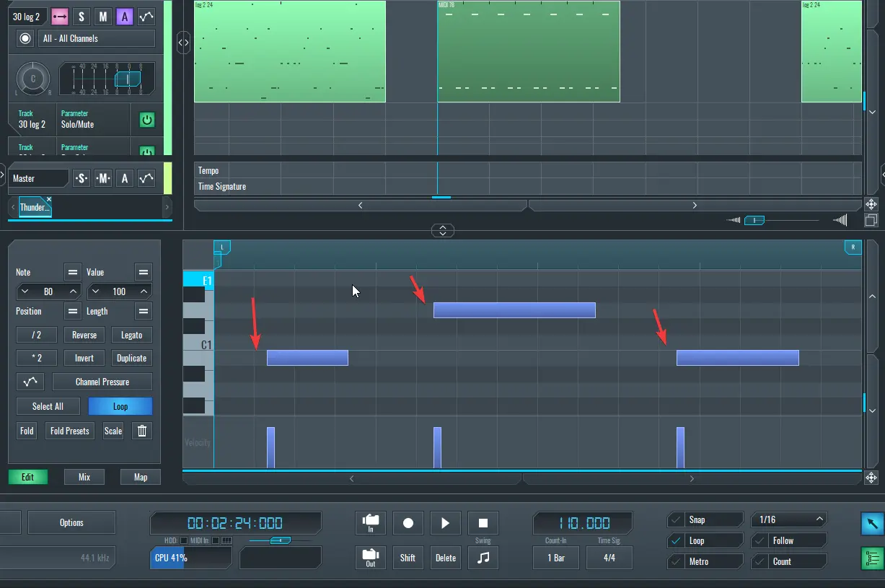The width and height of the screenshot is (885, 588).
Task: Click the tab strip right arrow
Action: (167, 207)
